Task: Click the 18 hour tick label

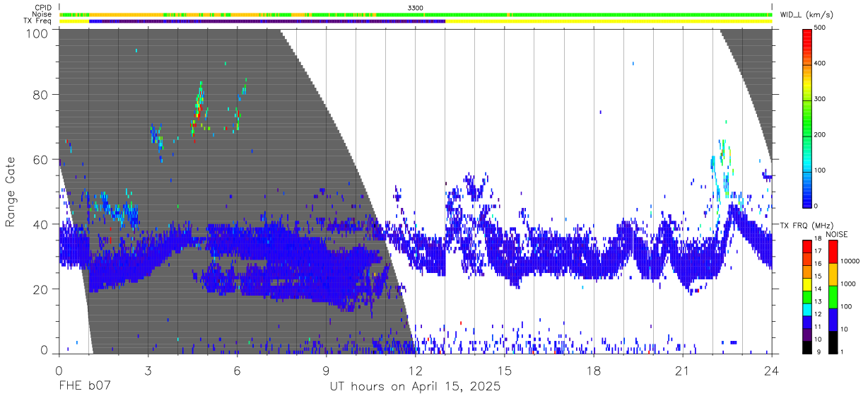Action: coord(594,371)
